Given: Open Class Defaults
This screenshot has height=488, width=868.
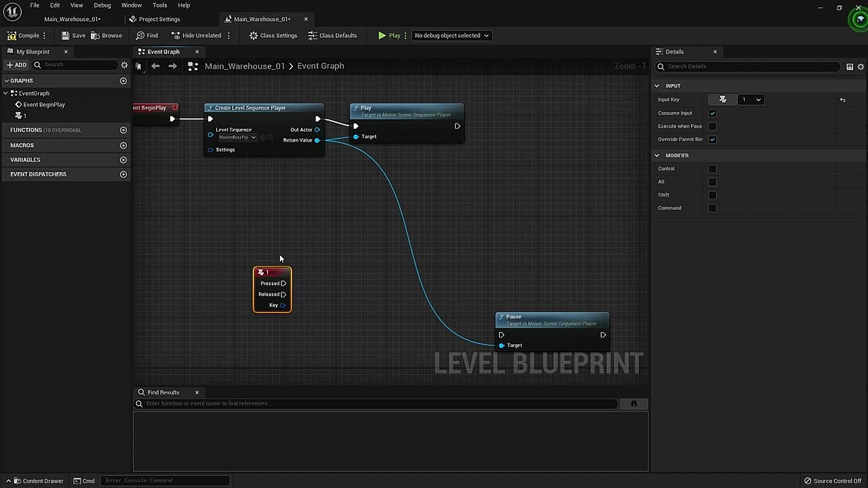Looking at the screenshot, I should coord(332,35).
